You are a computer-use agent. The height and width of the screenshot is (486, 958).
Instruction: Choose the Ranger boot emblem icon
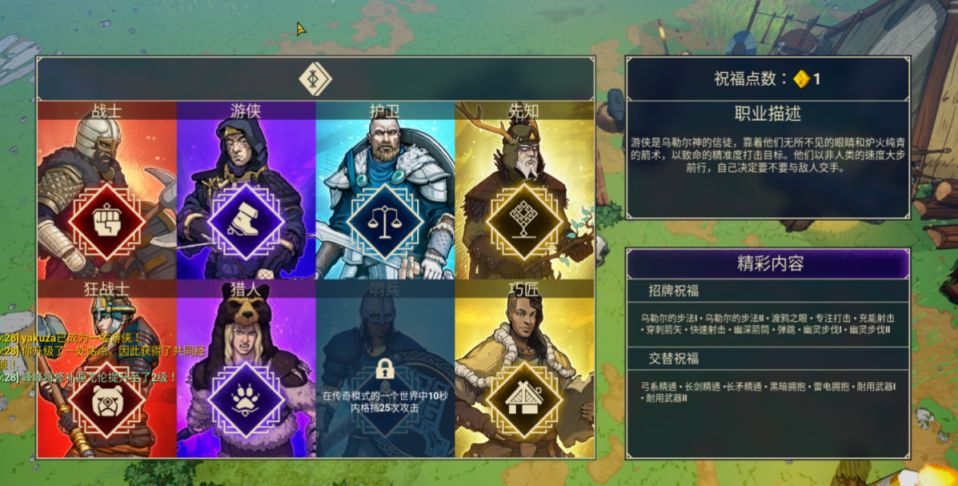coord(246,223)
